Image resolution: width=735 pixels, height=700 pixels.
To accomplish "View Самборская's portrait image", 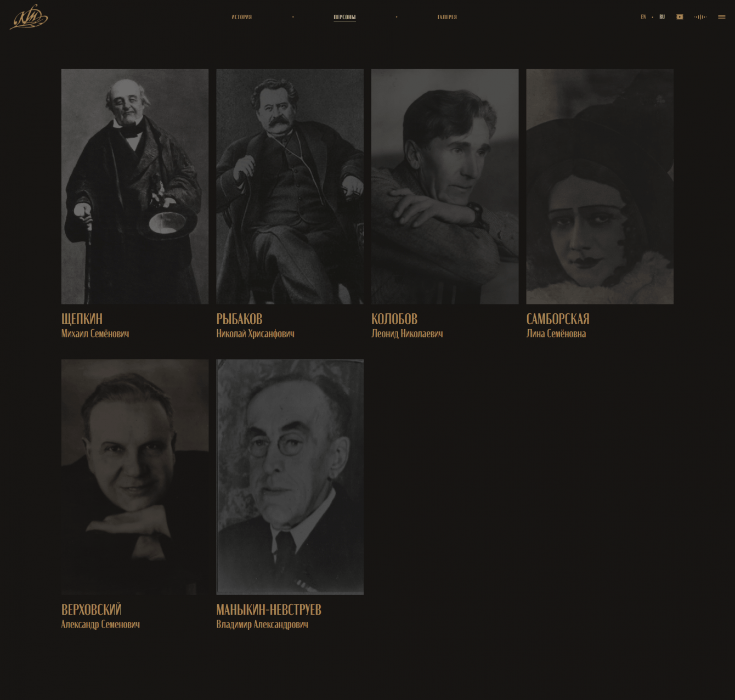I will pos(600,187).
